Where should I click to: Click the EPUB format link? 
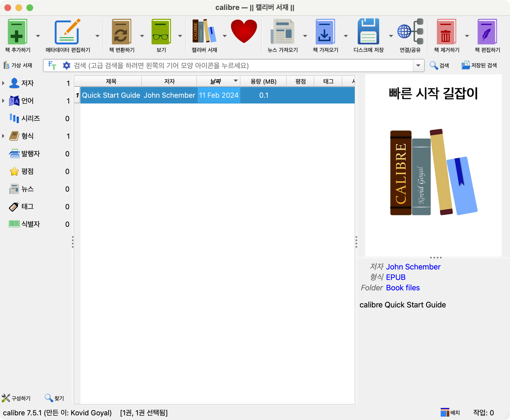tap(396, 277)
